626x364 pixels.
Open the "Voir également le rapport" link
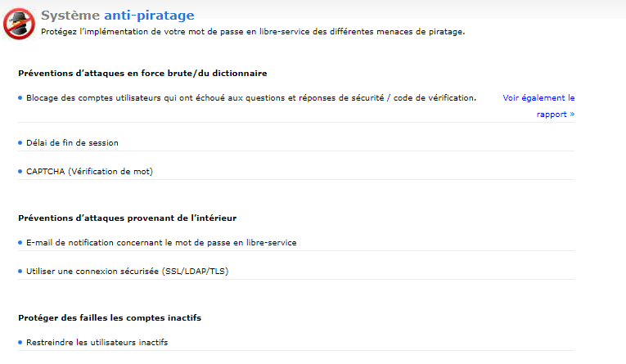click(x=539, y=106)
